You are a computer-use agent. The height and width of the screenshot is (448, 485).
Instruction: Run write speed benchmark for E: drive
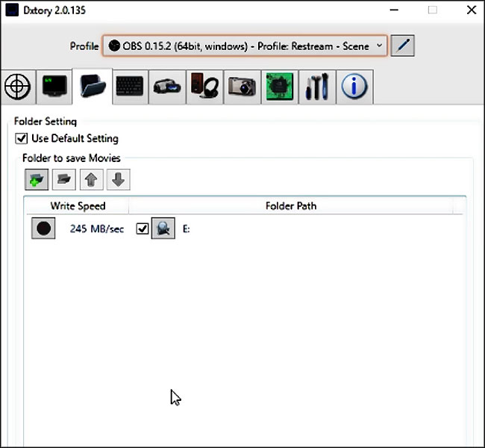pyautogui.click(x=43, y=228)
